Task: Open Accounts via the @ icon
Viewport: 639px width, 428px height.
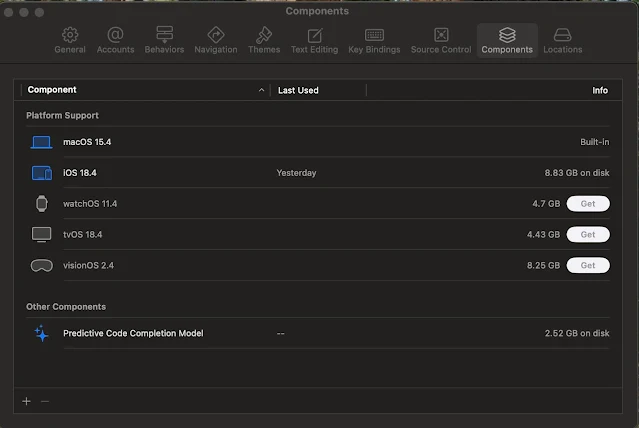Action: 115,35
